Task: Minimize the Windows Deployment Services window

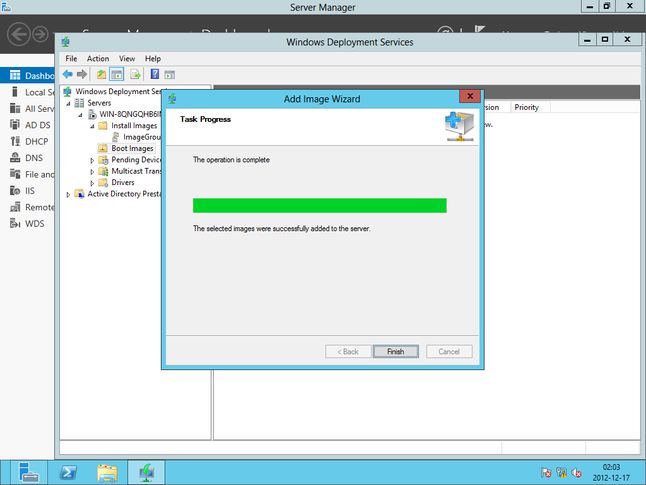Action: pyautogui.click(x=587, y=40)
